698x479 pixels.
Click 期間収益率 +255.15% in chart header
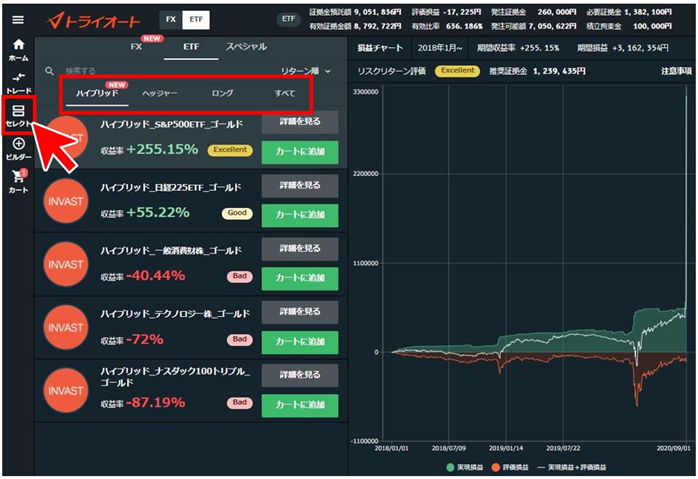518,48
